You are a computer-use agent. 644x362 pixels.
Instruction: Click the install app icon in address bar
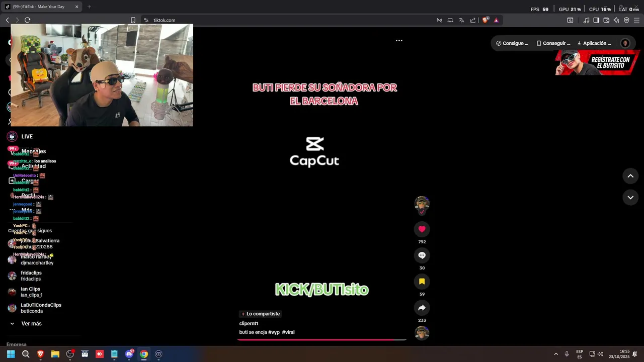click(450, 20)
